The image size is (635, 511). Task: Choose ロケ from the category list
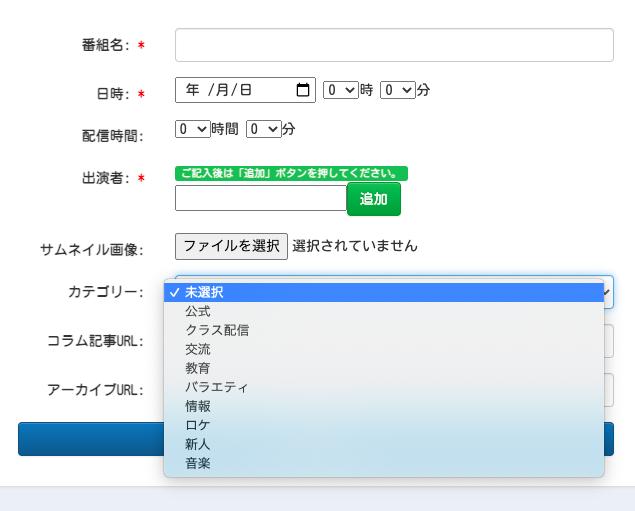click(x=384, y=425)
